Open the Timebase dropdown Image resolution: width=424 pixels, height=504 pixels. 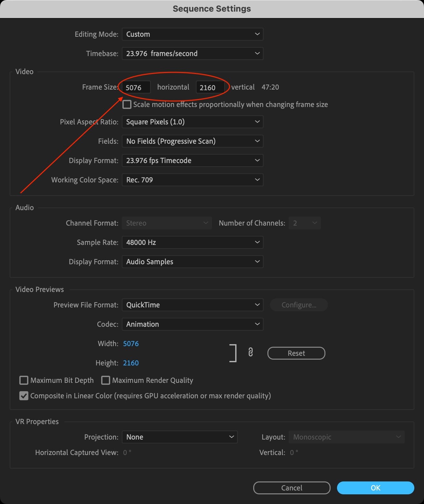[192, 53]
